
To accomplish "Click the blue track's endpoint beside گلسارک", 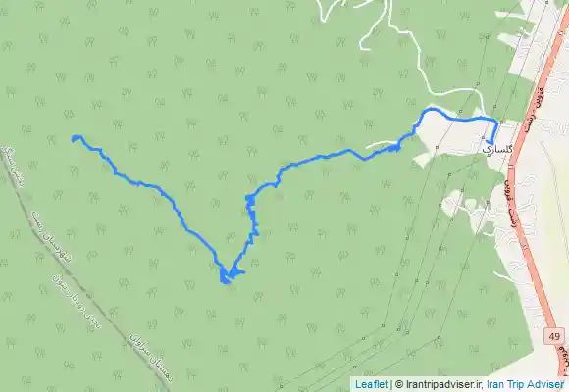I will [x=491, y=142].
